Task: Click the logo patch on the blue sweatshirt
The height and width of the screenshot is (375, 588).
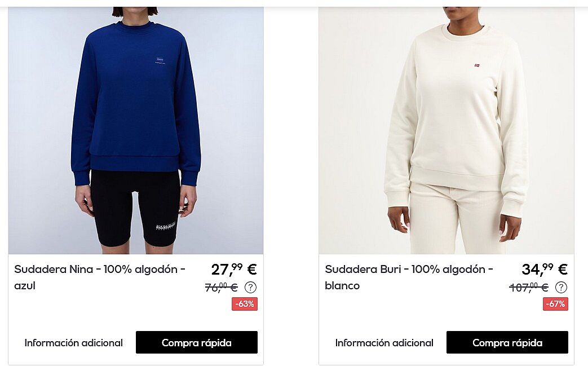Action: point(160,60)
